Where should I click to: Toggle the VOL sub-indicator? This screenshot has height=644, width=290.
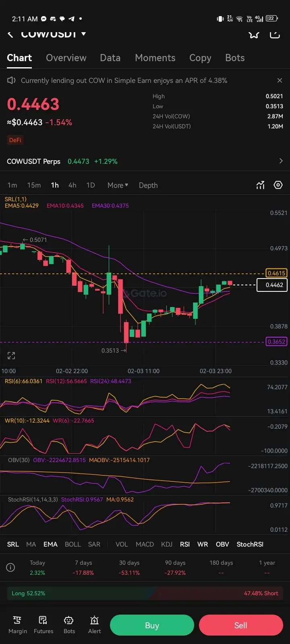pos(122,544)
